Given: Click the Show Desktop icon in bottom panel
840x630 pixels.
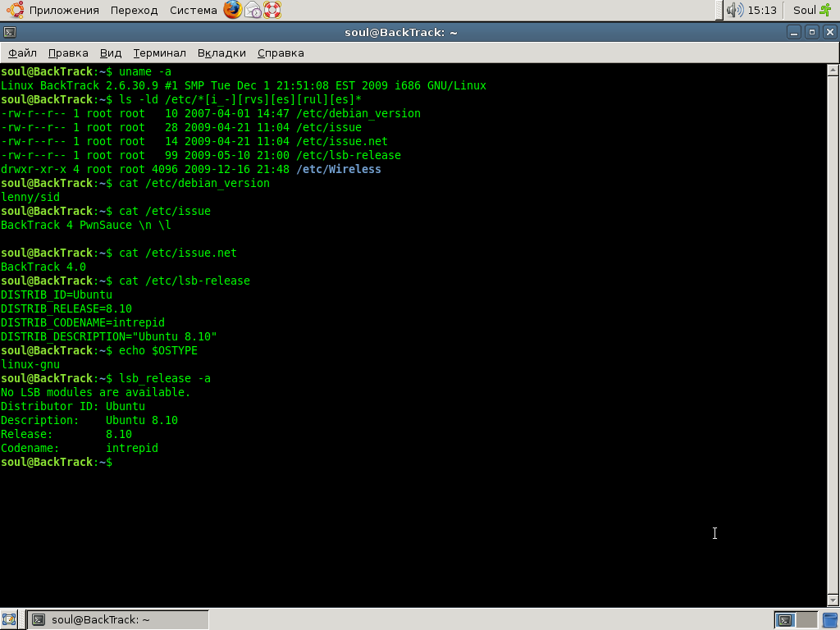Looking at the screenshot, I should (x=8, y=620).
